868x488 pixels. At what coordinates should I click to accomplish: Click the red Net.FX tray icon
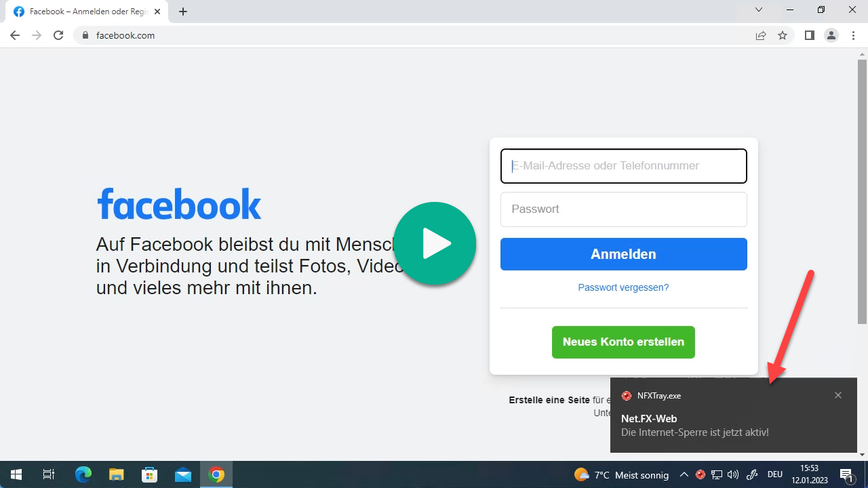pyautogui.click(x=701, y=475)
